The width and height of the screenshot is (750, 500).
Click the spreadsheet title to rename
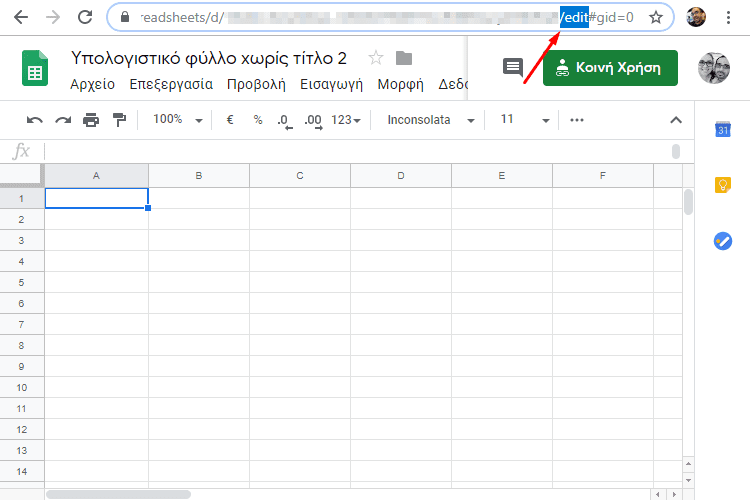click(209, 58)
